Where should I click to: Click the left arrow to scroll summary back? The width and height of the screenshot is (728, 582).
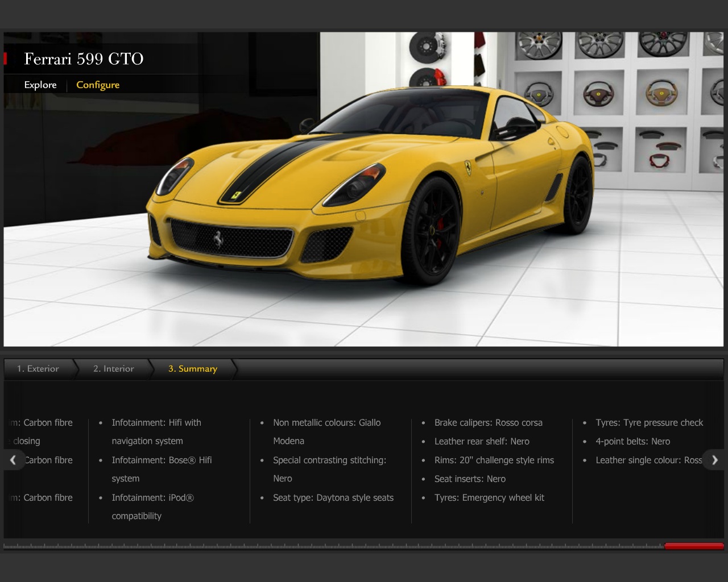click(x=13, y=460)
